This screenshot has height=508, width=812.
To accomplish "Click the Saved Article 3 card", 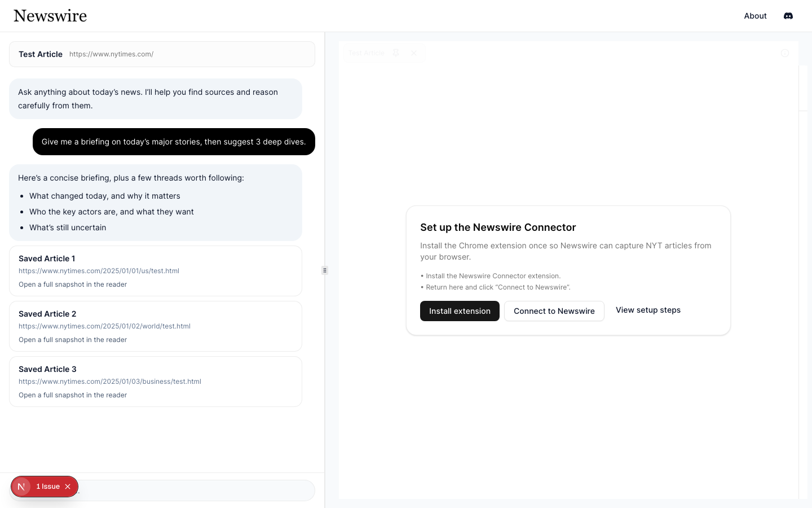I will pos(156,382).
